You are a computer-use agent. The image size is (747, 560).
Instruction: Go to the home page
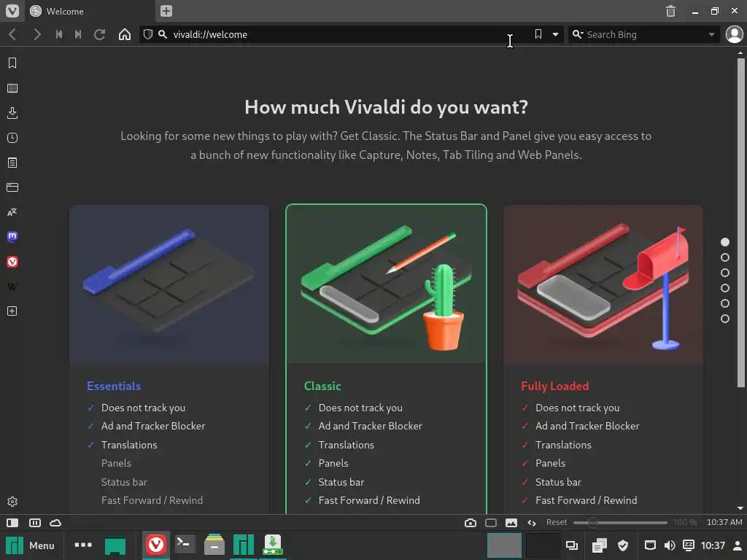tap(124, 34)
